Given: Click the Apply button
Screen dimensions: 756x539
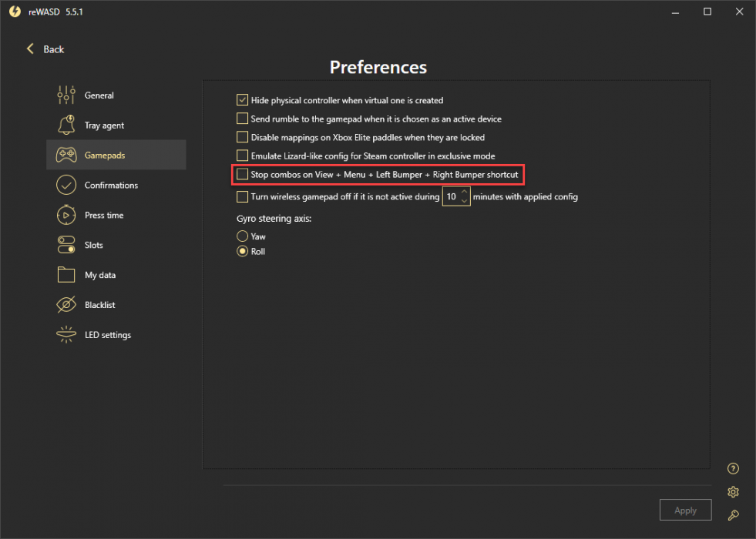Looking at the screenshot, I should pos(685,510).
